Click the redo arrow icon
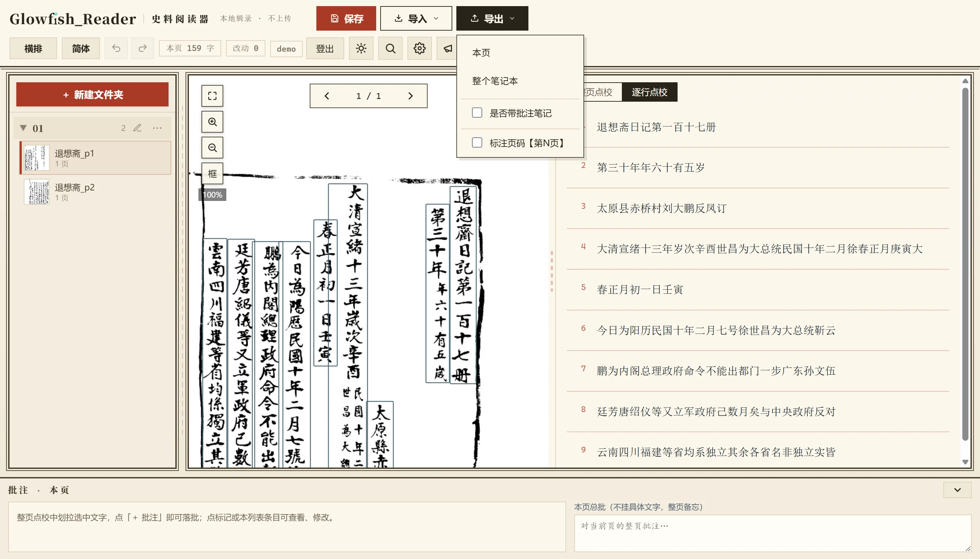Viewport: 980px width, 559px height. (x=142, y=48)
